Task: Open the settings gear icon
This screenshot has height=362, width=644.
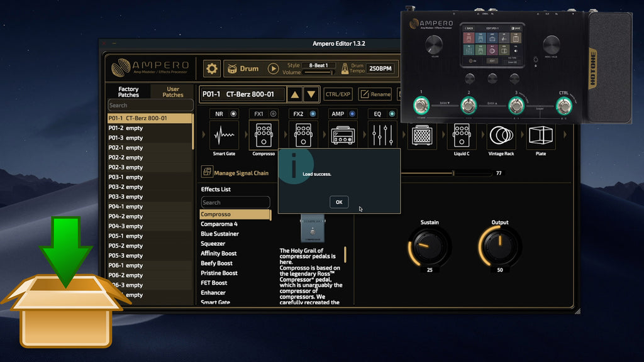Action: (x=213, y=69)
